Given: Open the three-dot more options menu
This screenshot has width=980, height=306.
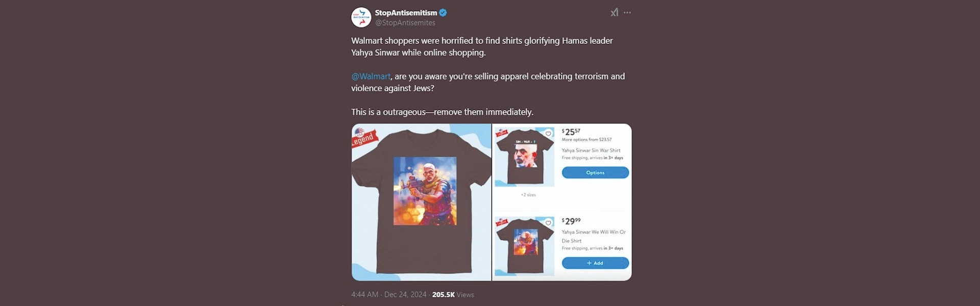Looking at the screenshot, I should click(627, 13).
